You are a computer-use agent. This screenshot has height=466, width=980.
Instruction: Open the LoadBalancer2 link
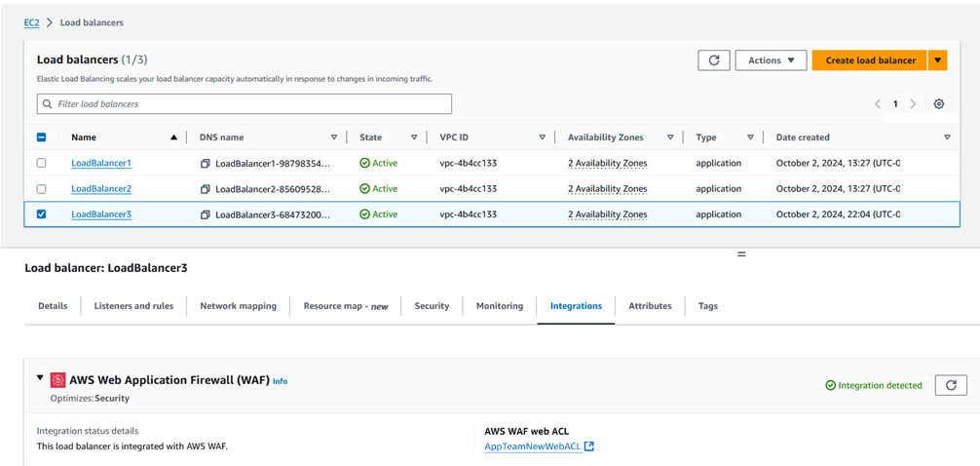101,189
